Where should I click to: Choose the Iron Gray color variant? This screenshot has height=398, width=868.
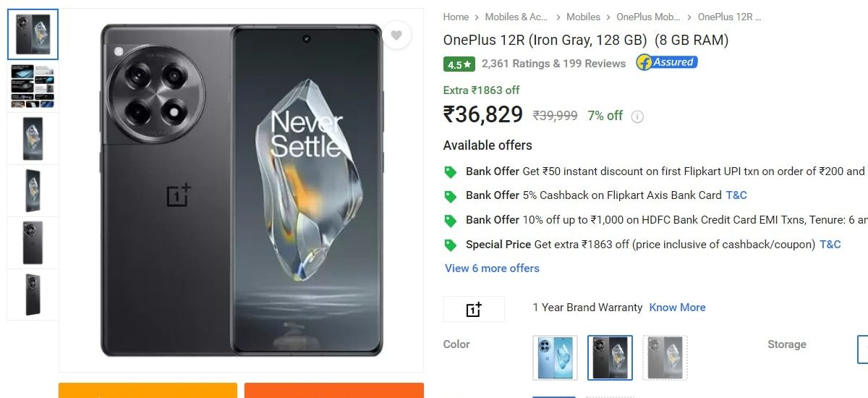point(610,357)
